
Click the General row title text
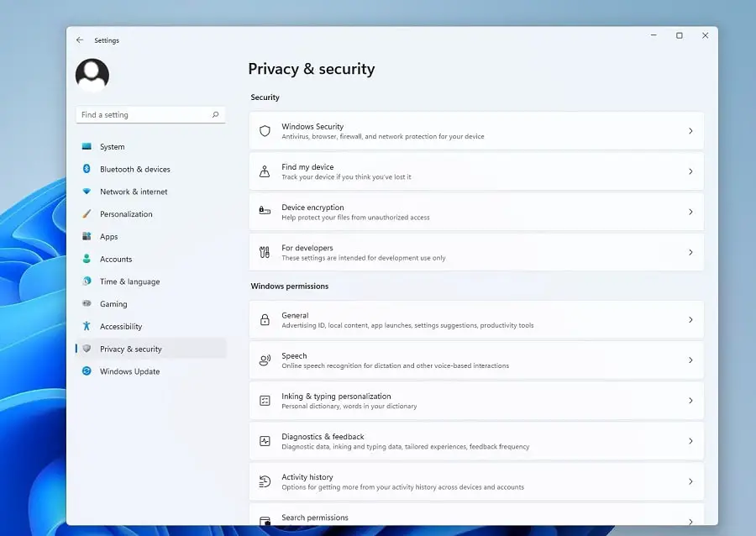pos(295,315)
